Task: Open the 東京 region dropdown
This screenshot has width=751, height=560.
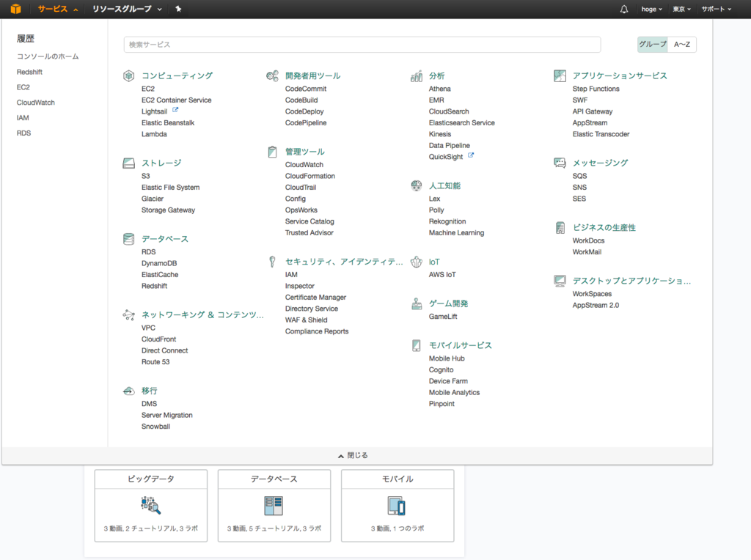Action: (x=681, y=9)
